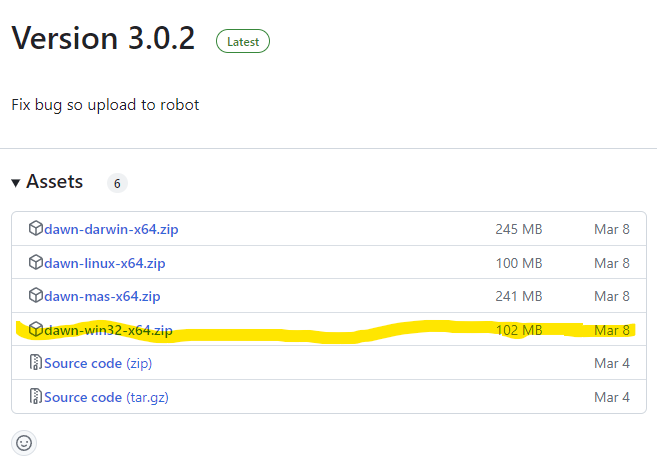
Task: Click the package icon beside dawn-mas-x64.zip
Action: (x=36, y=296)
